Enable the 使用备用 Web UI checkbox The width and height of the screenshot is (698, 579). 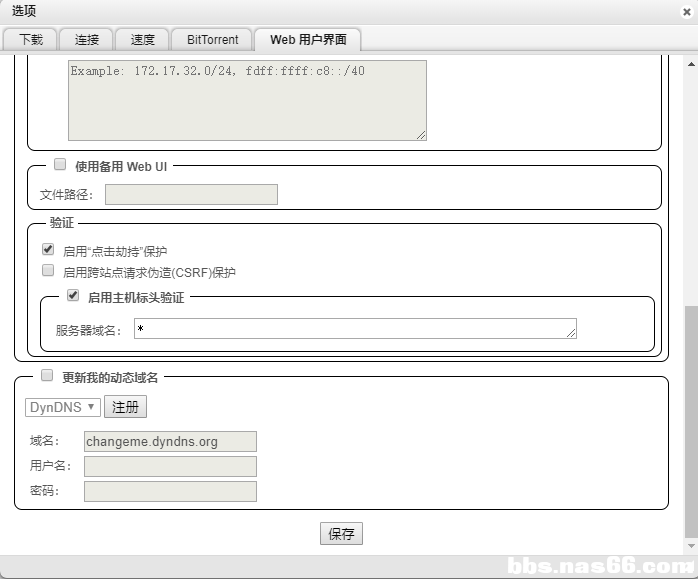pyautogui.click(x=60, y=165)
